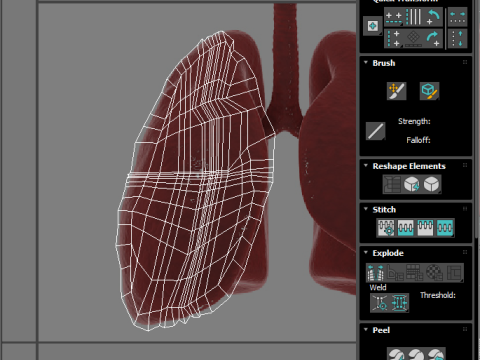Collapse the Peel rollout
The image size is (480, 360).
click(x=366, y=330)
